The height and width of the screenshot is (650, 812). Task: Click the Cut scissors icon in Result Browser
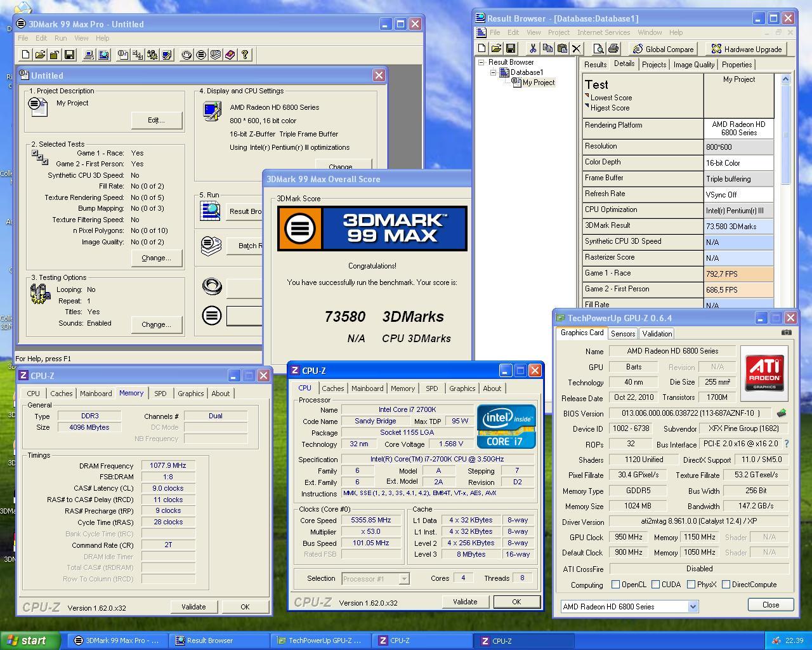533,48
